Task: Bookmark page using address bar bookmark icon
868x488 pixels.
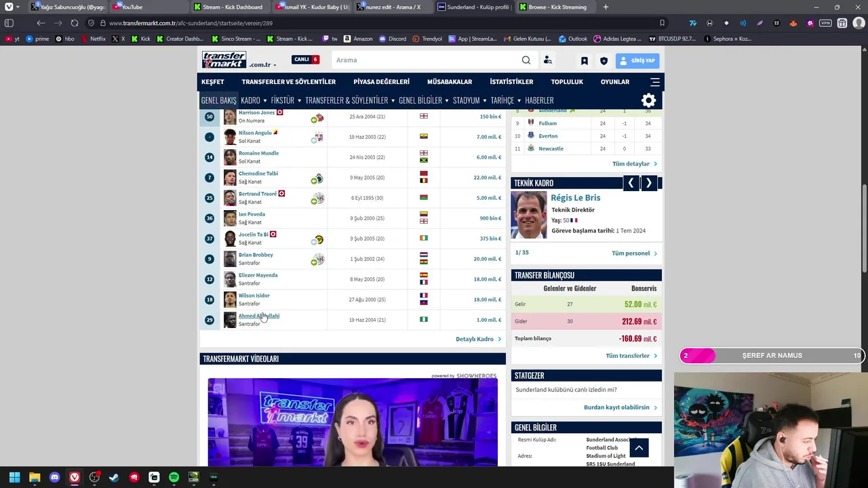Action: tap(662, 23)
